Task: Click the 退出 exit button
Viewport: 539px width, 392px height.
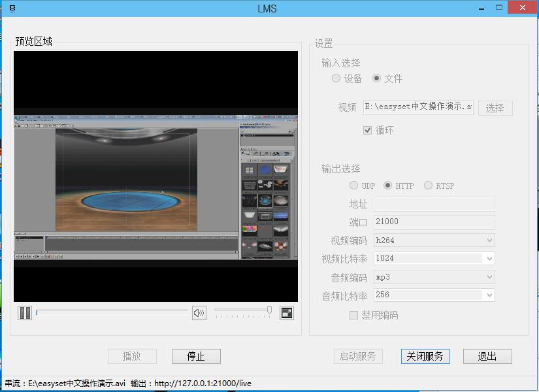Action: coord(487,356)
